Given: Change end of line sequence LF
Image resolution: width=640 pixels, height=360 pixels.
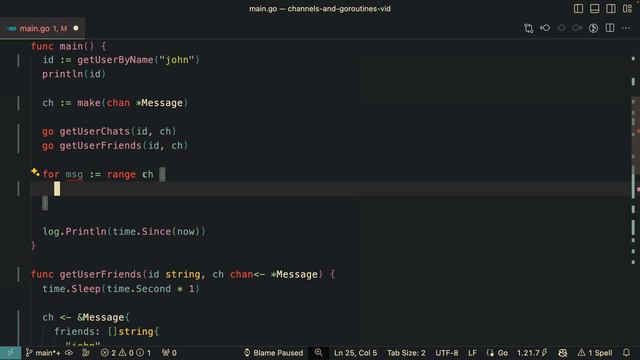Looking at the screenshot, I should (x=472, y=353).
